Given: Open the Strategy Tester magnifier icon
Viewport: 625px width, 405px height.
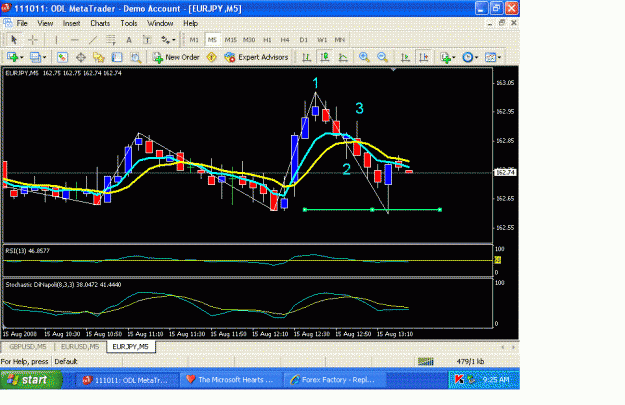Looking at the screenshot, I should [136, 57].
